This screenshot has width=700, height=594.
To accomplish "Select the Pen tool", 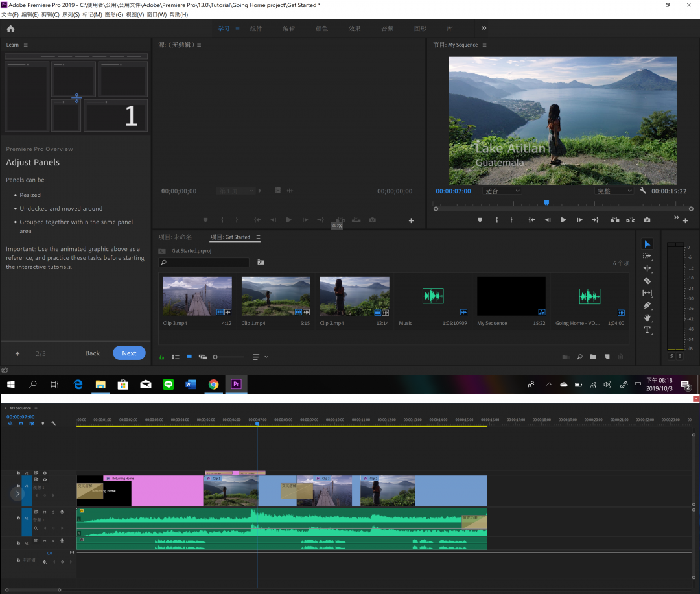I will tap(647, 305).
